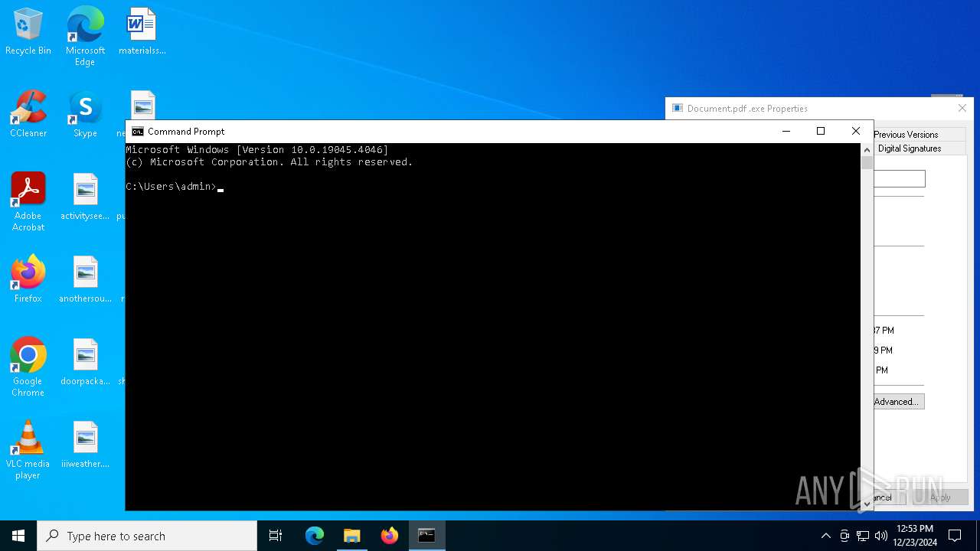Click the Properties dialog title bar icon

[x=678, y=109]
